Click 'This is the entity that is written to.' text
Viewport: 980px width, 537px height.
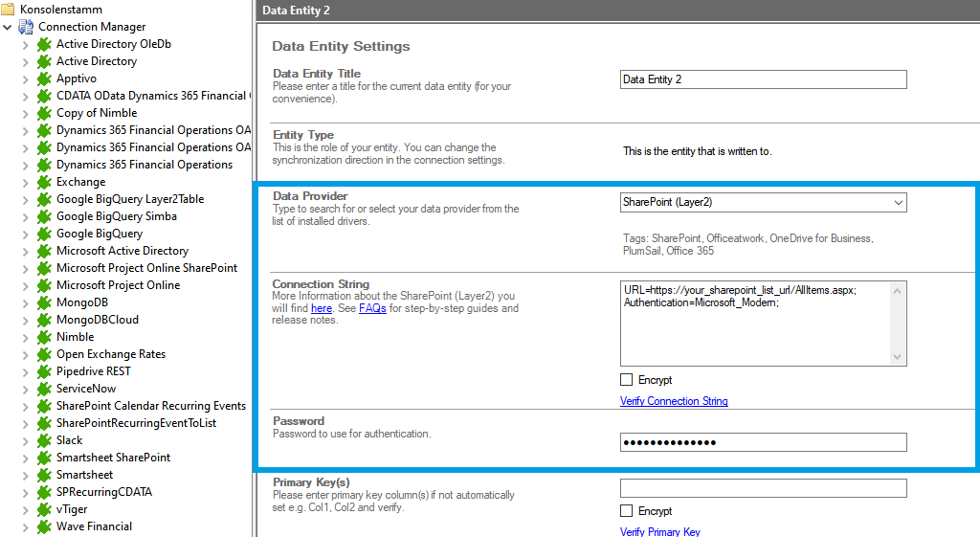[698, 151]
